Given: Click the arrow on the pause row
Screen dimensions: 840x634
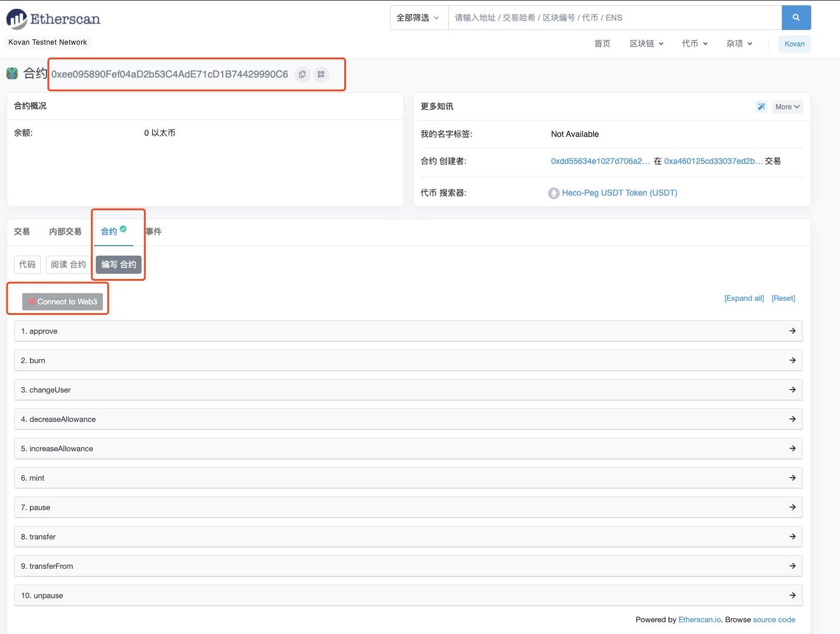Looking at the screenshot, I should [792, 507].
